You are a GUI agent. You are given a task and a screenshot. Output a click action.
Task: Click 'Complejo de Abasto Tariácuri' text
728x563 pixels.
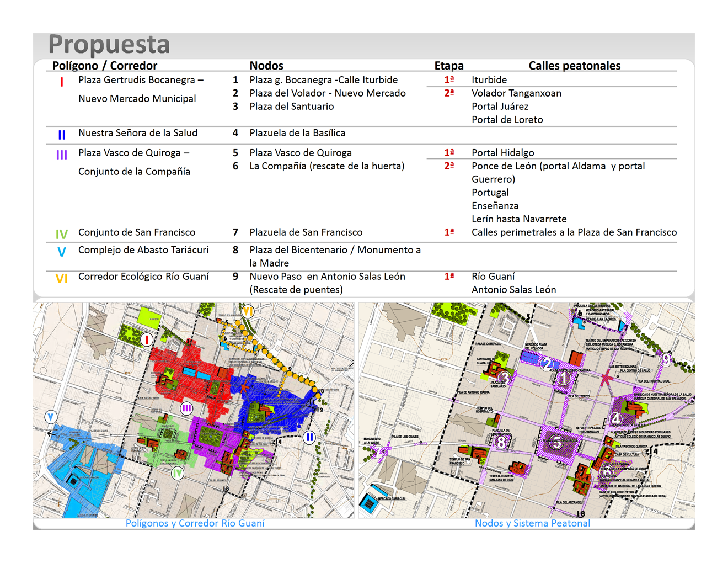143,249
